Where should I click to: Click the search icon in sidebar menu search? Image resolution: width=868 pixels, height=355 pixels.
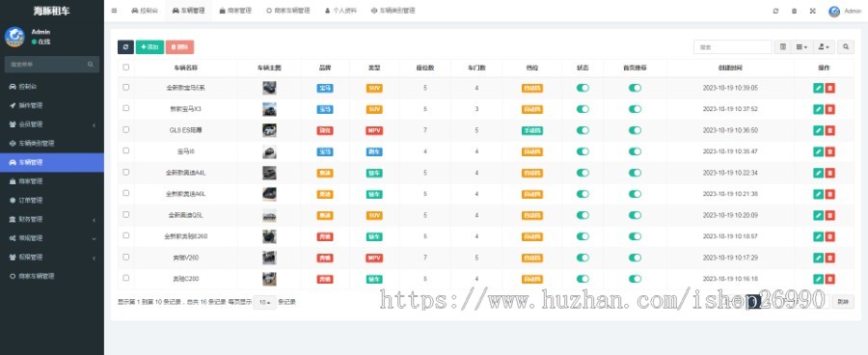coord(91,65)
